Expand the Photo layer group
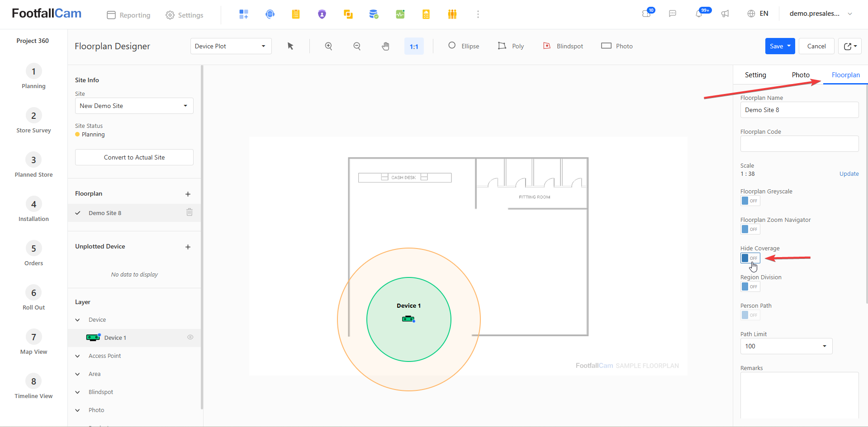Viewport: 868px width, 427px height. coord(78,410)
